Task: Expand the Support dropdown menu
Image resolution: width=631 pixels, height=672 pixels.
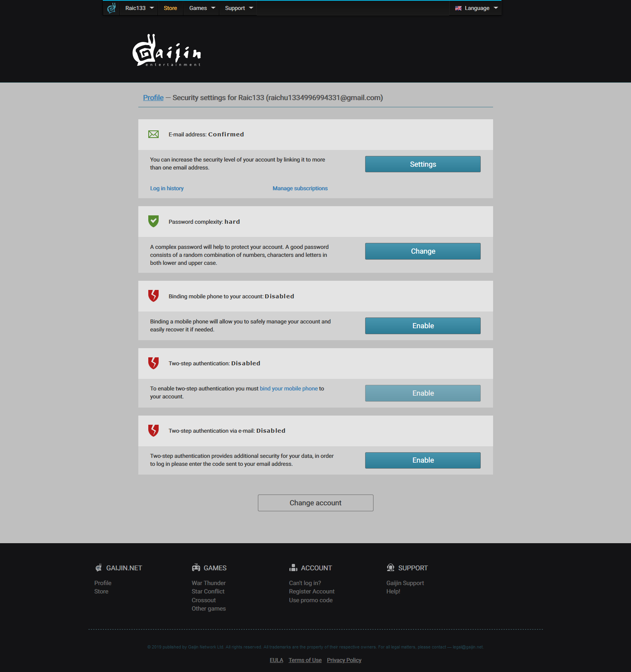Action: (238, 8)
